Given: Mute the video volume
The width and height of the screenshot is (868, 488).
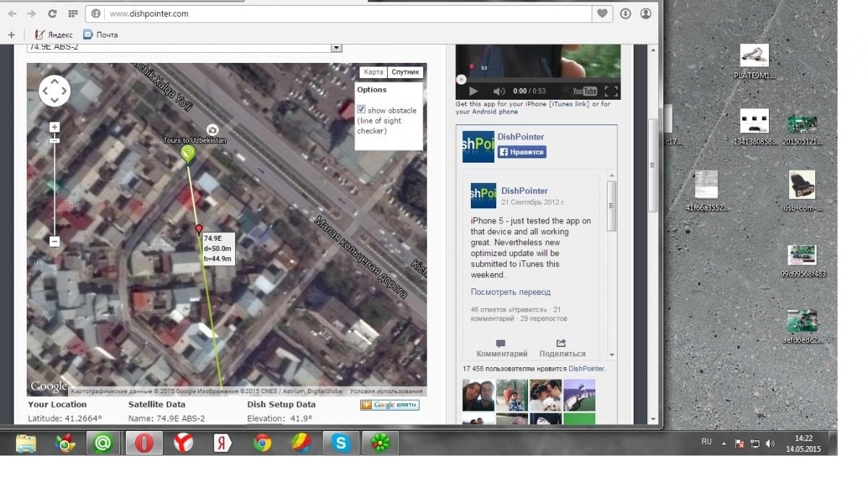Looking at the screenshot, I should tap(499, 91).
